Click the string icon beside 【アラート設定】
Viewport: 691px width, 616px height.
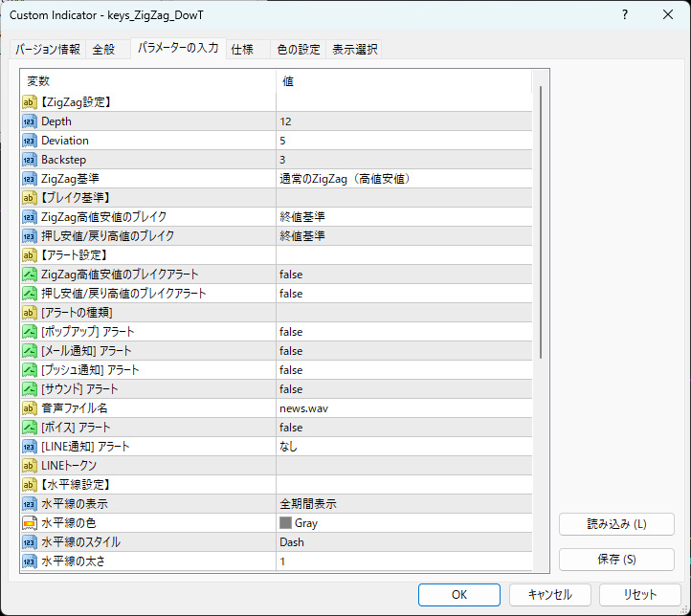tap(29, 255)
